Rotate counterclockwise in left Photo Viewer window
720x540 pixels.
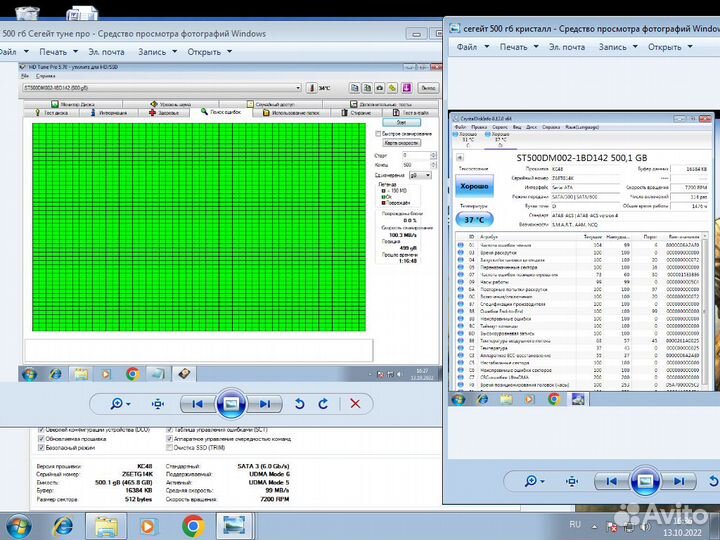(x=299, y=404)
